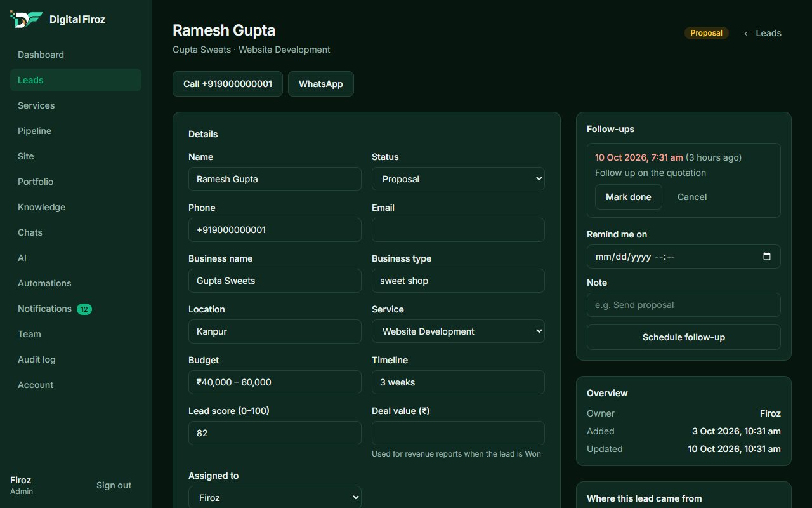Click the WhatsApp button

(321, 84)
